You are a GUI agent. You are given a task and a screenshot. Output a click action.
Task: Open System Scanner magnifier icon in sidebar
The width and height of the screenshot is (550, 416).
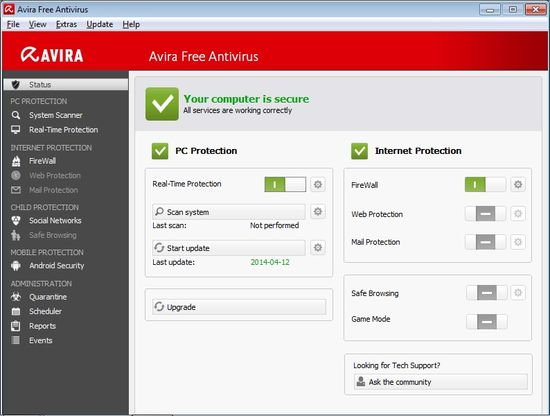point(15,115)
